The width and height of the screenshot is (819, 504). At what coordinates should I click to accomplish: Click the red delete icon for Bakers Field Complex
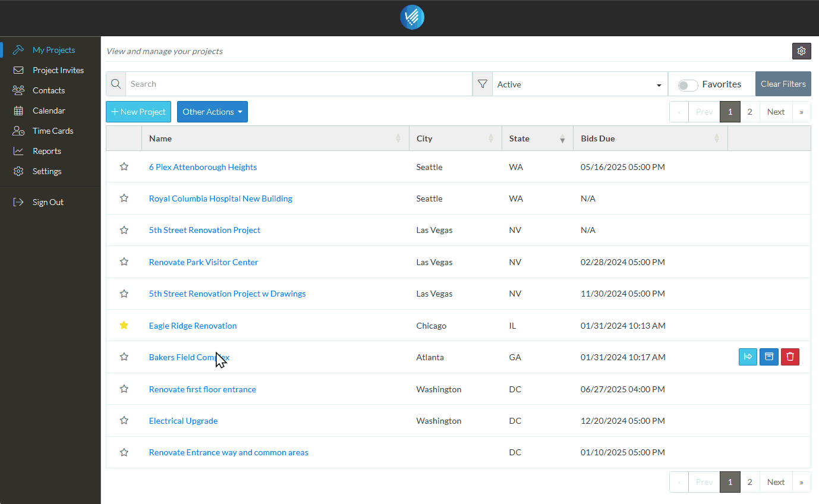pos(790,357)
